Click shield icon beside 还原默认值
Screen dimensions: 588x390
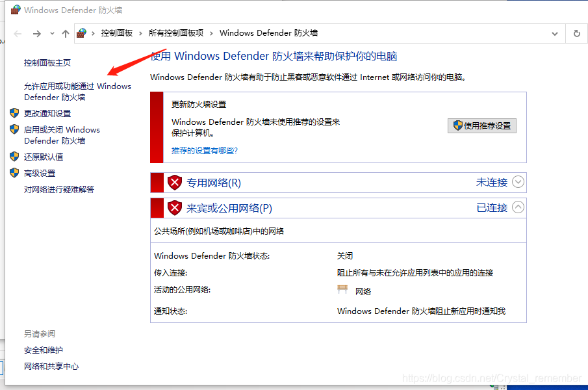(14, 157)
